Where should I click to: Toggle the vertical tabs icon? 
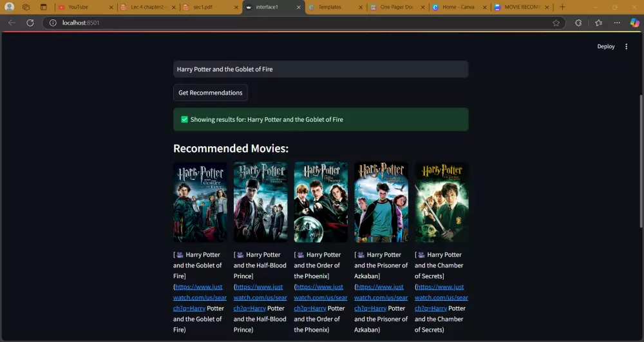[x=44, y=7]
